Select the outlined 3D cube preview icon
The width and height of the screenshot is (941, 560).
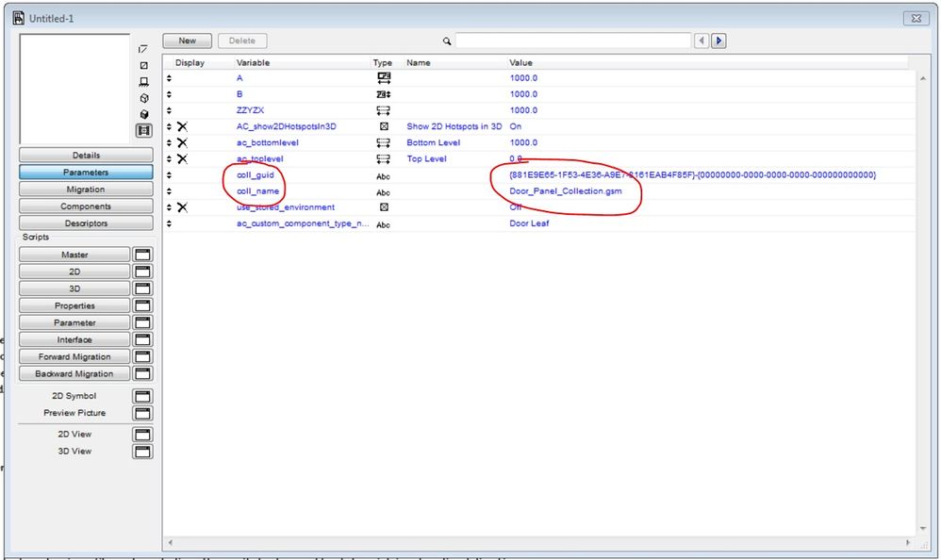click(143, 98)
